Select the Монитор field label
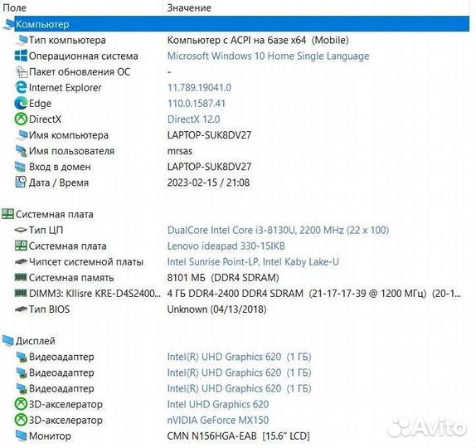 click(50, 436)
